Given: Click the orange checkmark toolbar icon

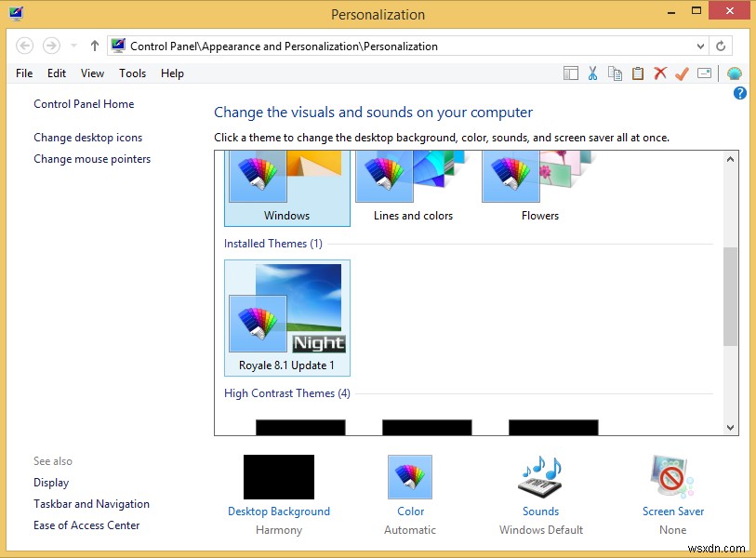Looking at the screenshot, I should tap(682, 73).
